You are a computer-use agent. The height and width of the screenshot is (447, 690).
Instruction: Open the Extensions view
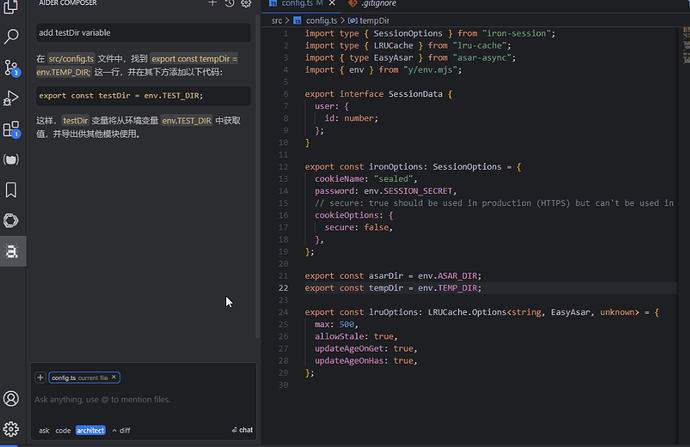[12, 129]
